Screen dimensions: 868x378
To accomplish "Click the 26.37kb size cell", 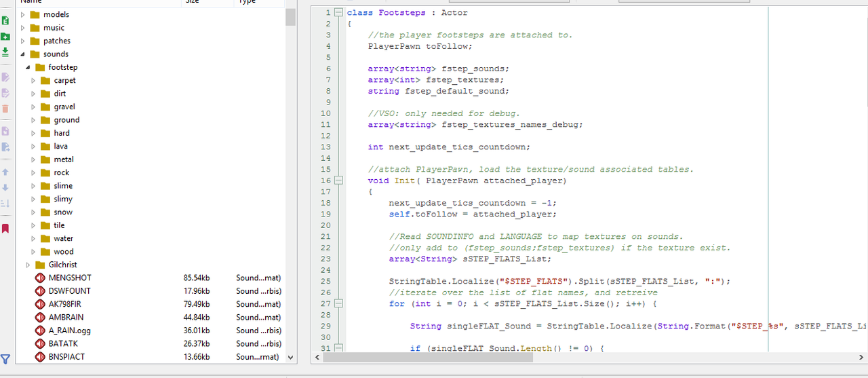I will (x=197, y=343).
